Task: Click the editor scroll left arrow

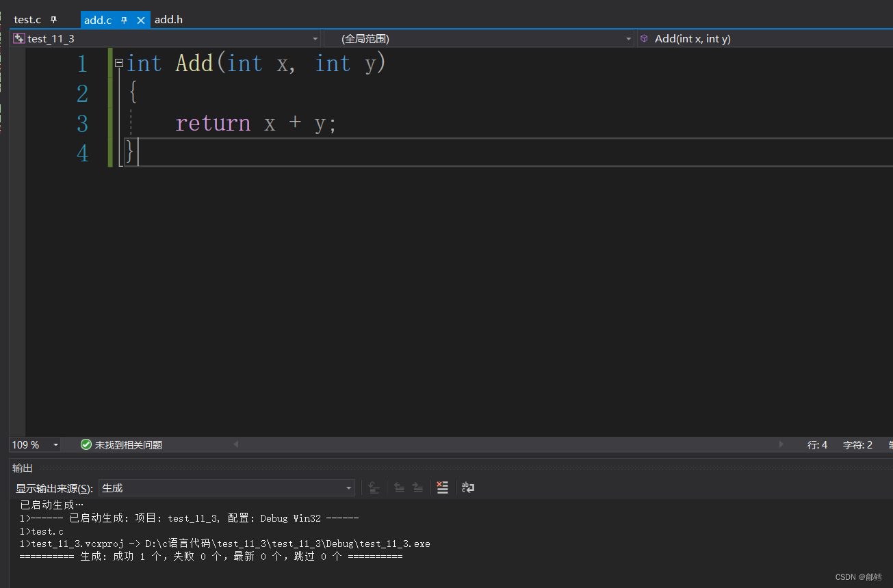Action: point(236,444)
